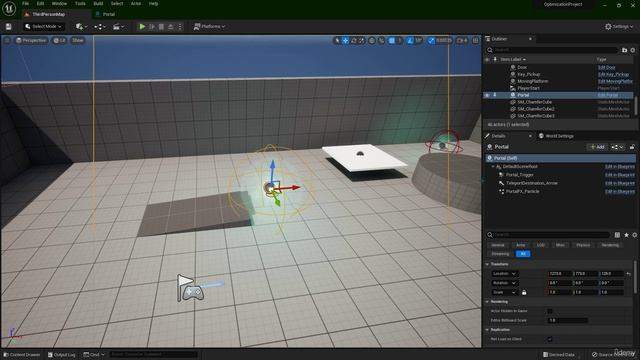This screenshot has width=640, height=360.
Task: Click the Edit Portal link in the Outliner
Action: coord(608,95)
